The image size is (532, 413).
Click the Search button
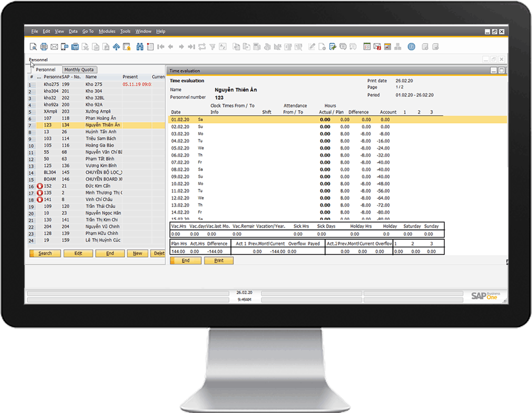[x=45, y=253]
